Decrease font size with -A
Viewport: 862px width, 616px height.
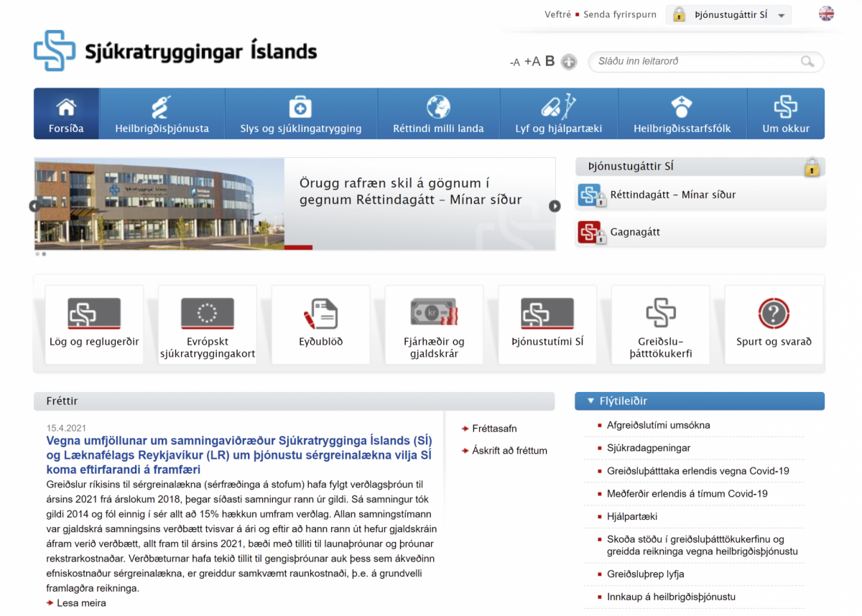(x=514, y=62)
